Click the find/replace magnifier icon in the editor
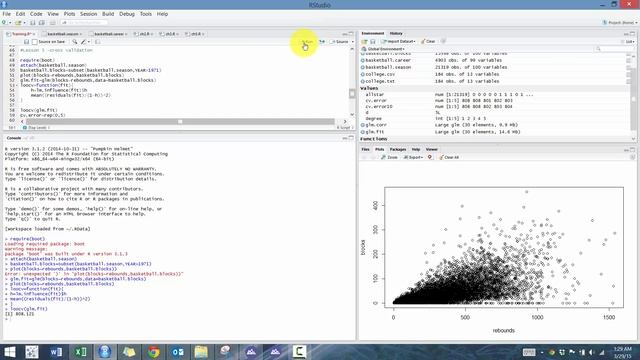 [74, 42]
